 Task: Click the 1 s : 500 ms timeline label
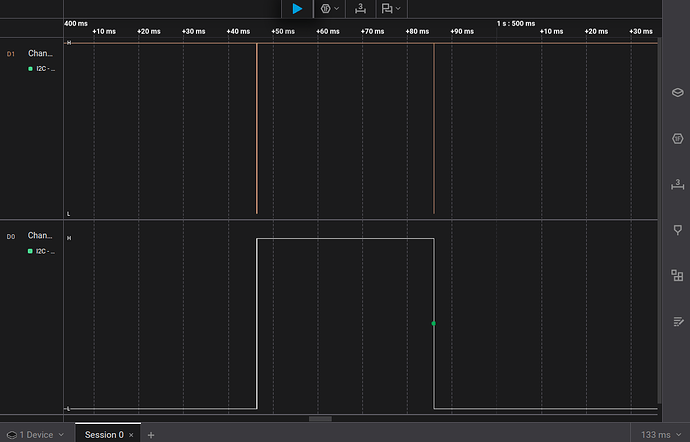point(516,23)
